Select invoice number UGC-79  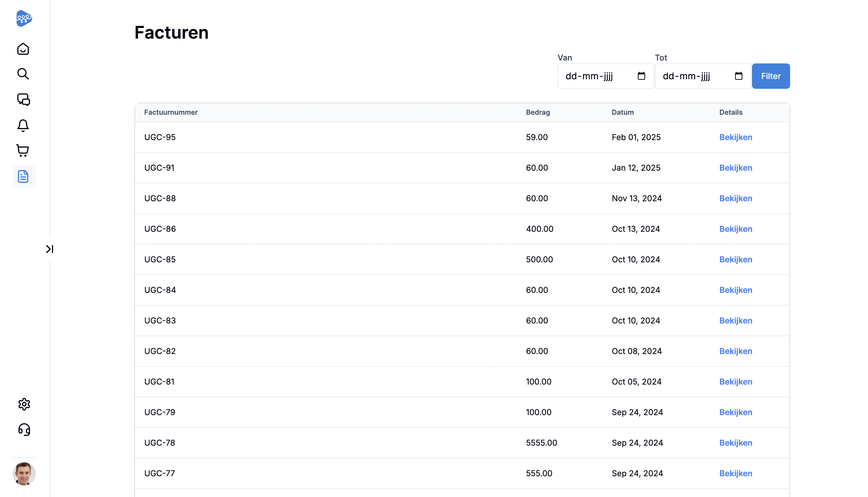(160, 412)
